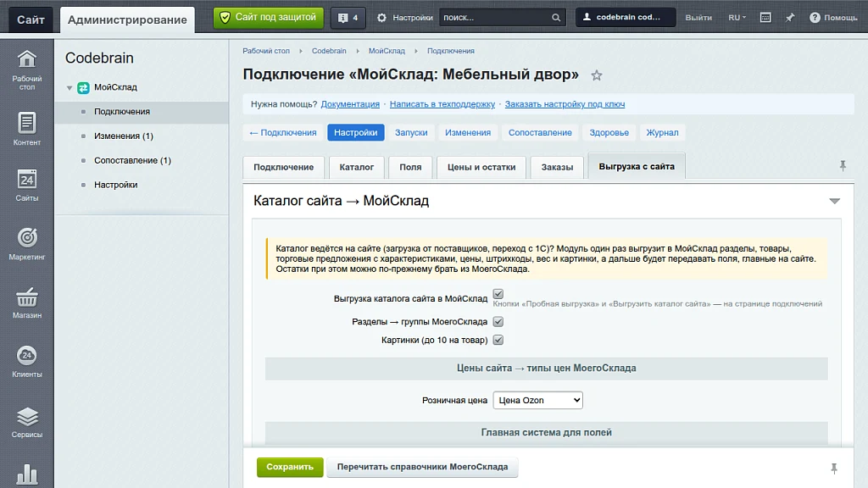Click the МойСклад module icon in tree

click(83, 87)
